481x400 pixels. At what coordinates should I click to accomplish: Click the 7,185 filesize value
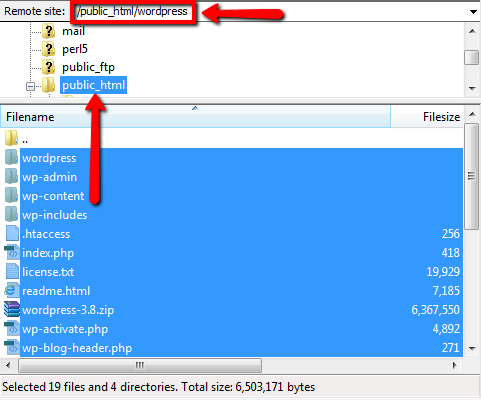click(446, 291)
